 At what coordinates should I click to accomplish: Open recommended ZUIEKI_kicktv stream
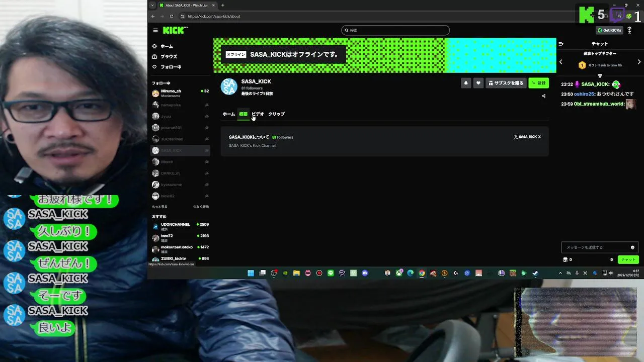(180, 259)
